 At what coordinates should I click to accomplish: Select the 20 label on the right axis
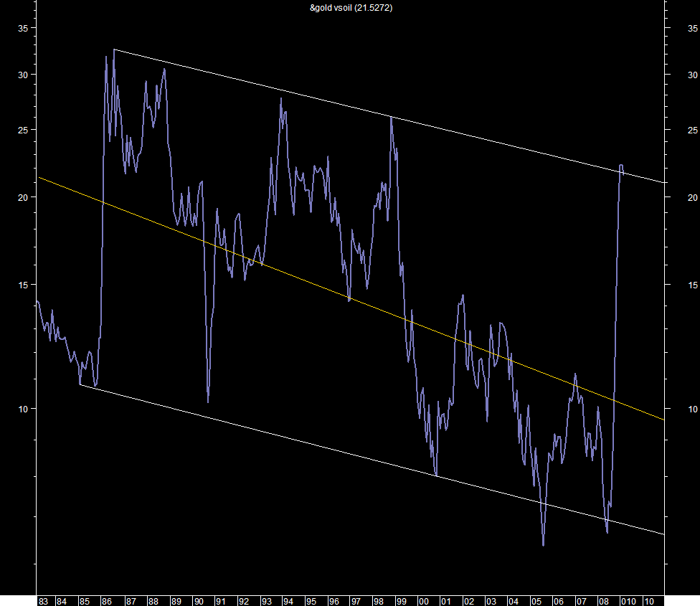(x=692, y=198)
